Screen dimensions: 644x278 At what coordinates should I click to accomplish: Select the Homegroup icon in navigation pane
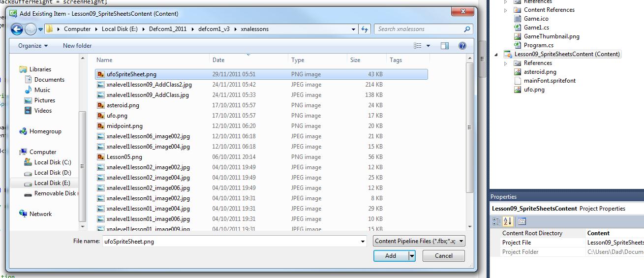point(23,131)
